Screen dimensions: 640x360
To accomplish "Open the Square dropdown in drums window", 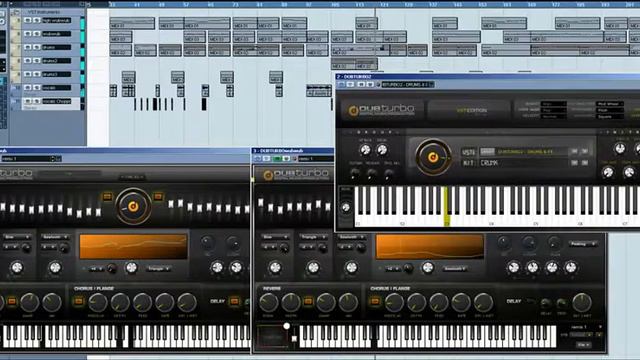I will 610,116.
